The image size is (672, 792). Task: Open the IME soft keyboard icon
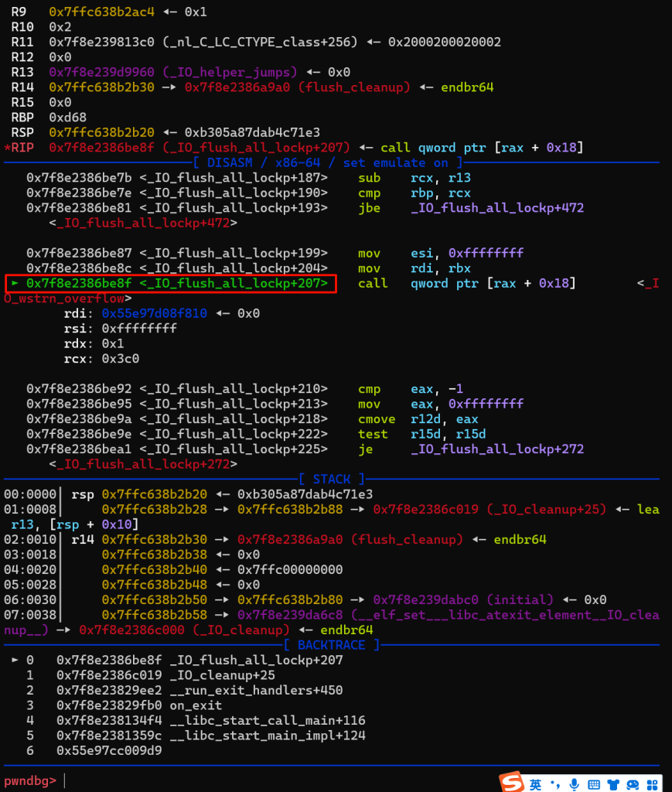pyautogui.click(x=594, y=782)
